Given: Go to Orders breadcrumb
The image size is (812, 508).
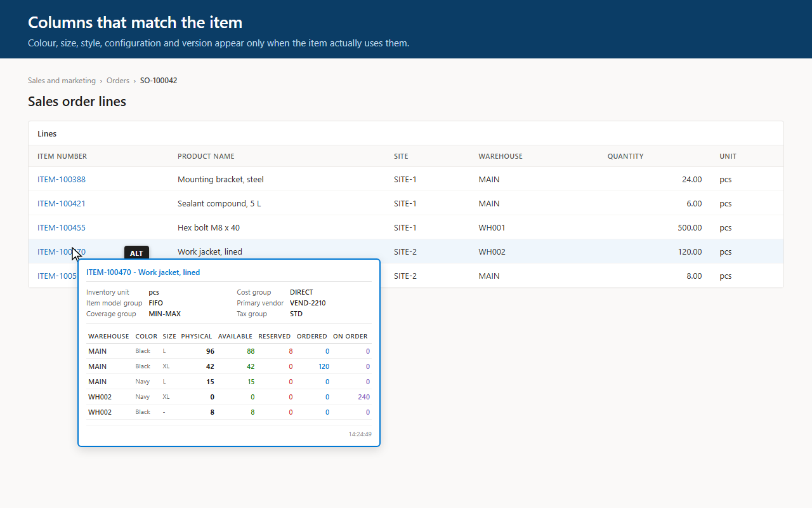Looking at the screenshot, I should point(118,81).
